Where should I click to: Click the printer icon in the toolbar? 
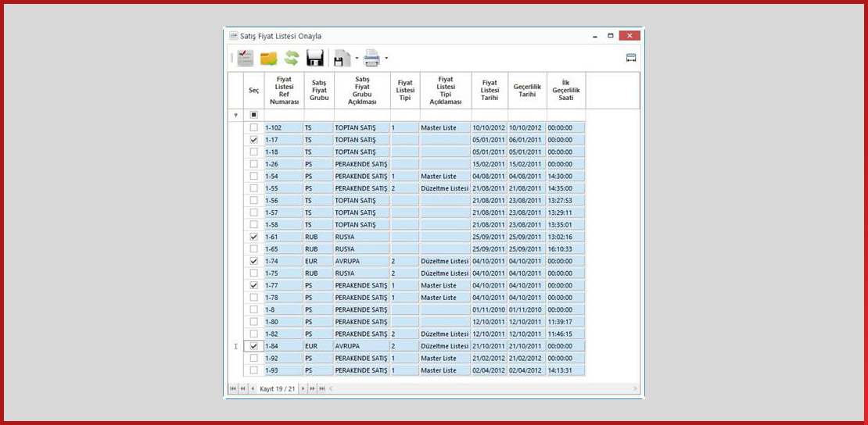coord(371,58)
